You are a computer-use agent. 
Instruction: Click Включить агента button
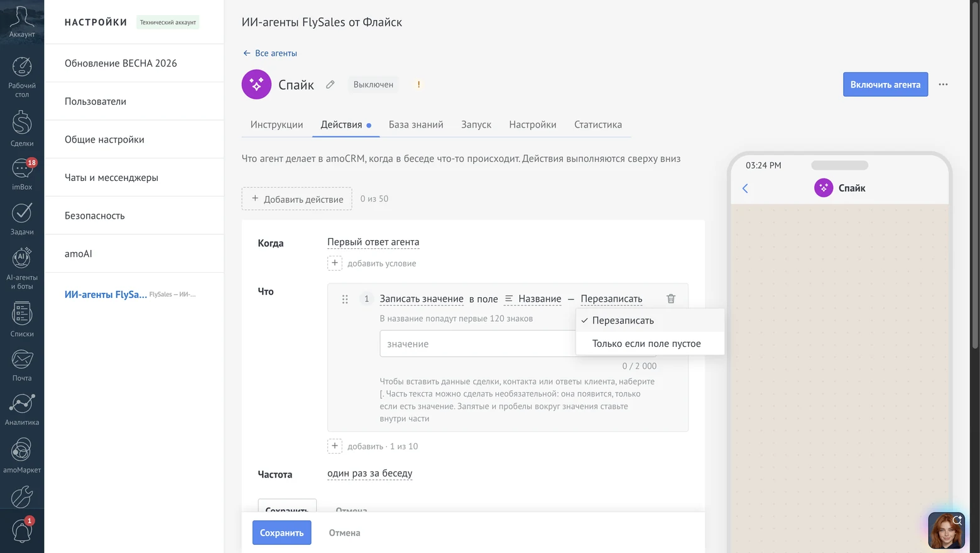885,84
